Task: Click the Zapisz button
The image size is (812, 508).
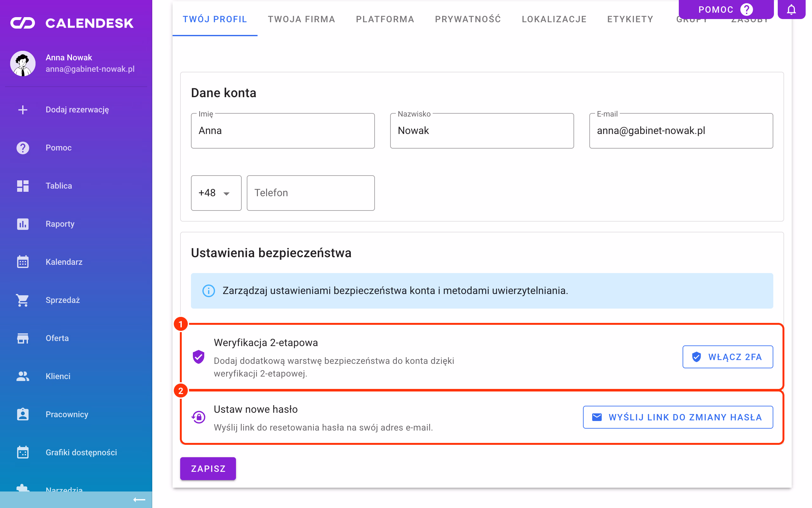Action: pyautogui.click(x=208, y=468)
